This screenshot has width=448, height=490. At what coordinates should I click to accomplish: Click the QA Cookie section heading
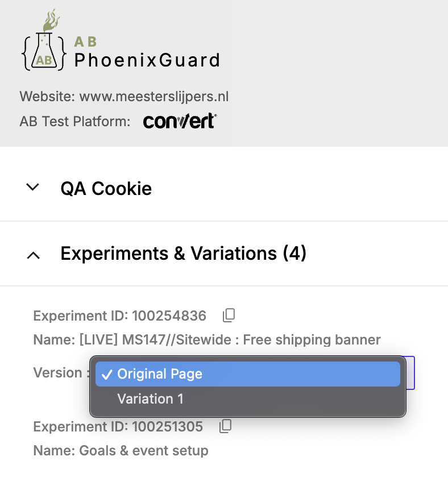pos(106,188)
